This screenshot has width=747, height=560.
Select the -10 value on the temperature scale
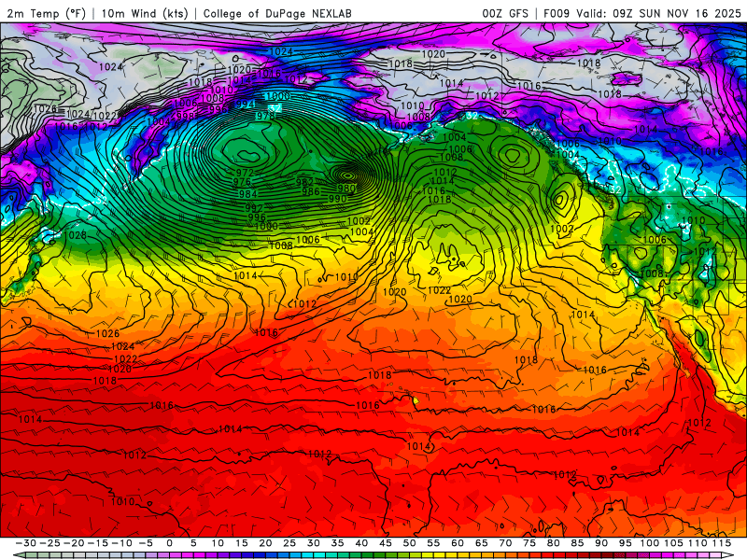point(122,543)
